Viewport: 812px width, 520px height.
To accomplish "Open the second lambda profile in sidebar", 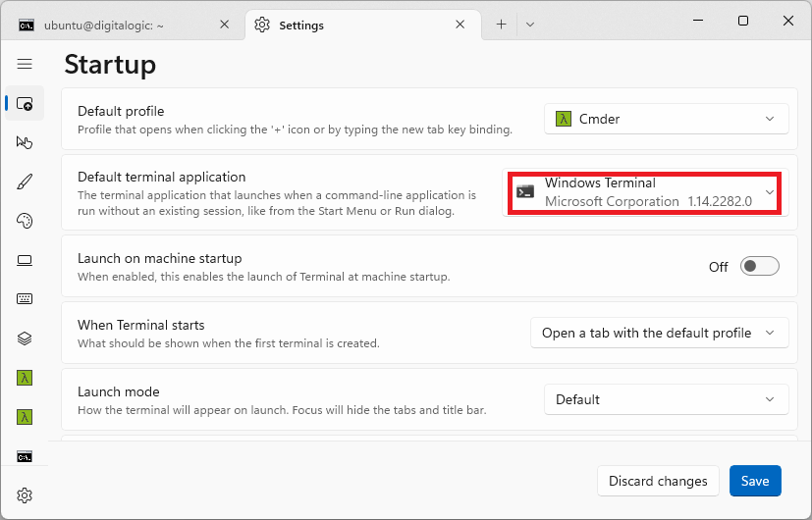I will click(25, 417).
